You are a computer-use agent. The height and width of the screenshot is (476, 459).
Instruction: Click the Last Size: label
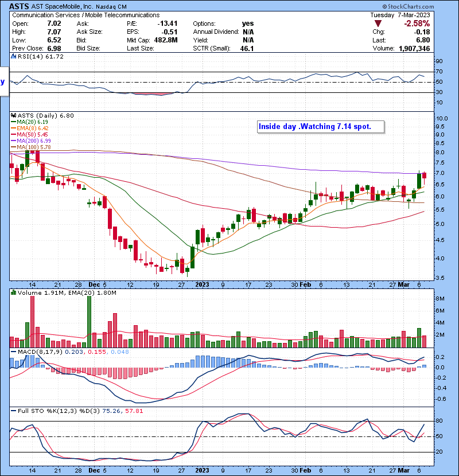(141, 49)
